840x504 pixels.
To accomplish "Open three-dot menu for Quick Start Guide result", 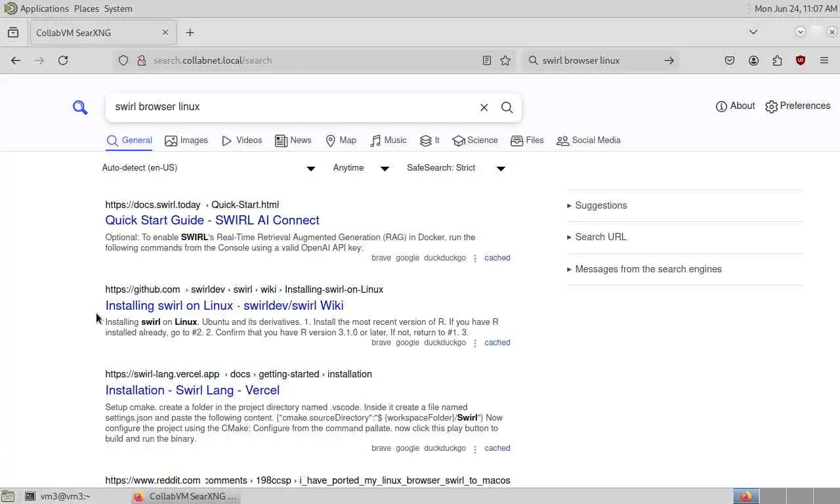I will pyautogui.click(x=475, y=259).
